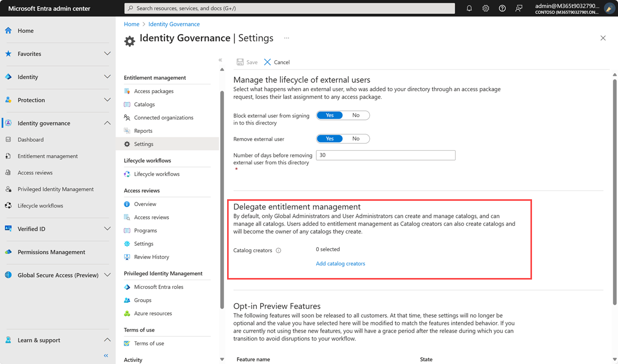
Task: Expand Global Secure Access (Preview)
Action: (x=107, y=274)
